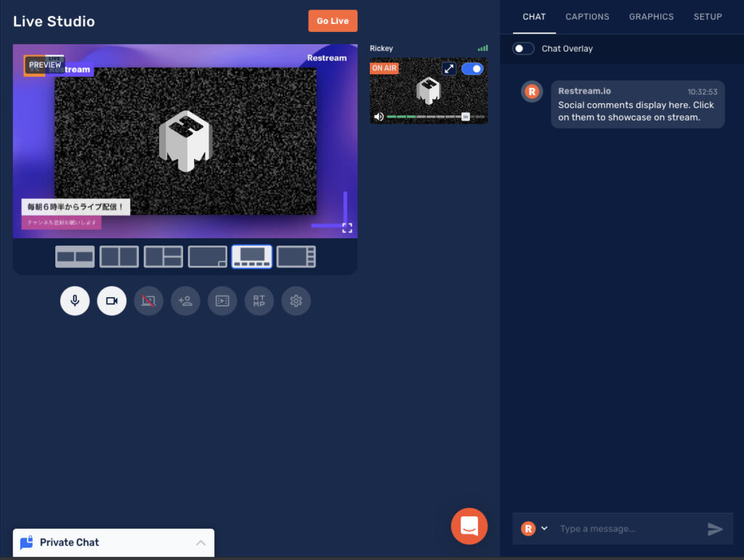Expand Rickey's video source thumbnail

(449, 69)
